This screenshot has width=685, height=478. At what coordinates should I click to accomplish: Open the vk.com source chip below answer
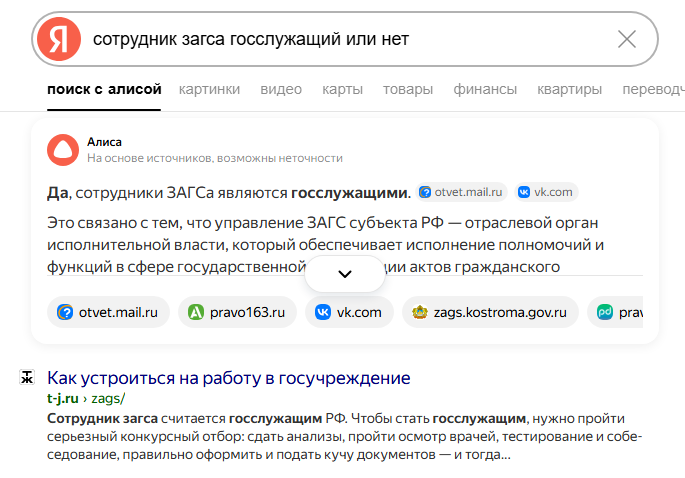[x=348, y=312]
